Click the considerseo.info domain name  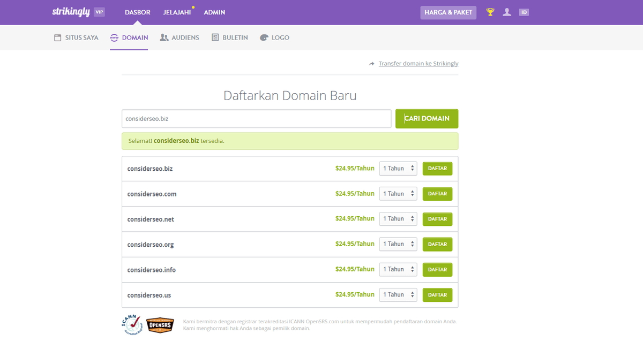pos(152,270)
